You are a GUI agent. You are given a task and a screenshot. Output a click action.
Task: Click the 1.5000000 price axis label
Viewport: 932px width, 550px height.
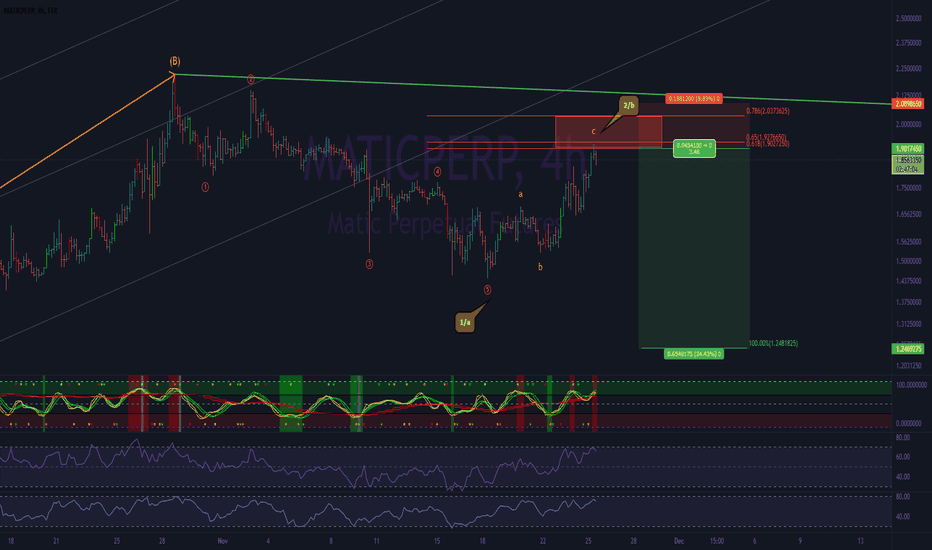tap(908, 261)
